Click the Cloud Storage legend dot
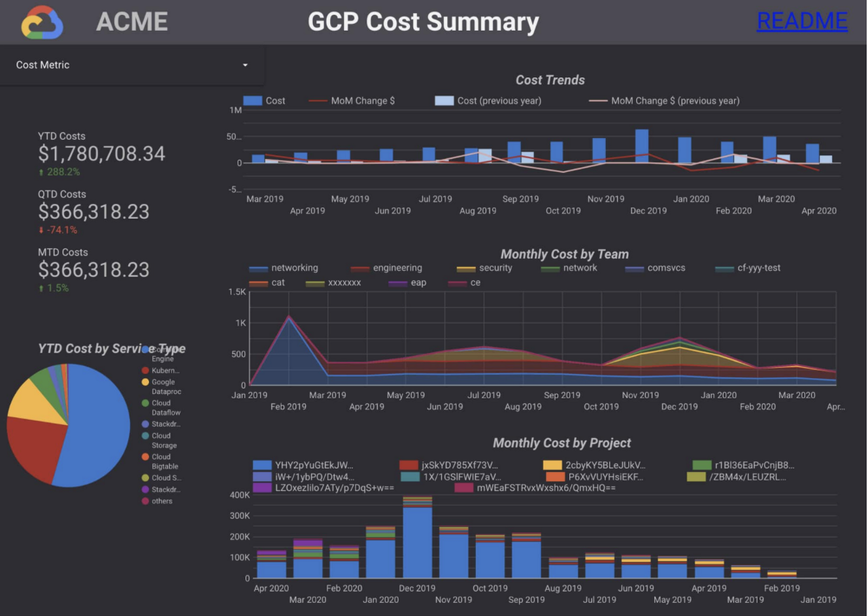This screenshot has width=868, height=616. 145,436
